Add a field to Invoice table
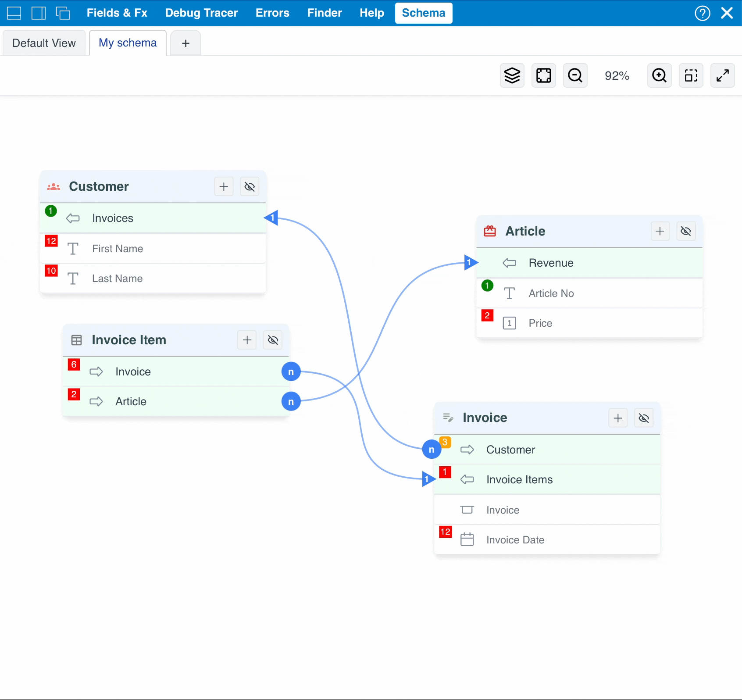Viewport: 742px width, 700px height. point(618,418)
